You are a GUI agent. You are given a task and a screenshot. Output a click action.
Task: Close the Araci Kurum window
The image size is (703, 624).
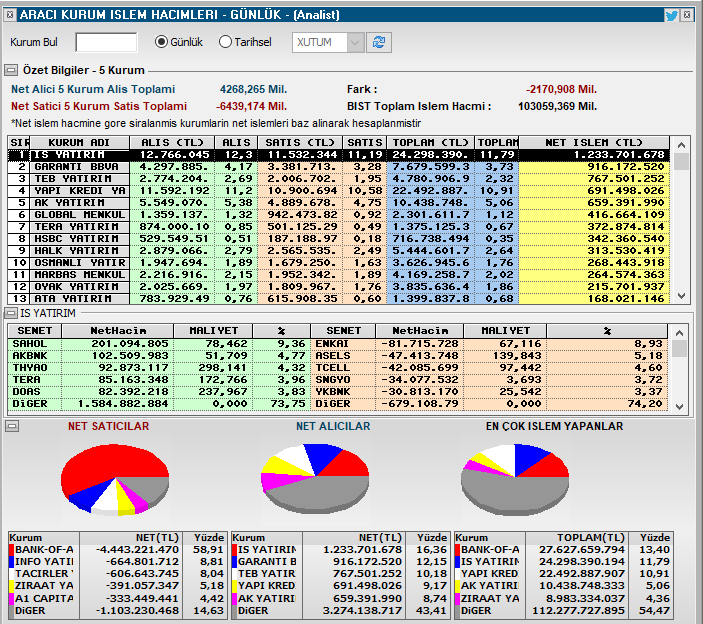pyautogui.click(x=687, y=15)
